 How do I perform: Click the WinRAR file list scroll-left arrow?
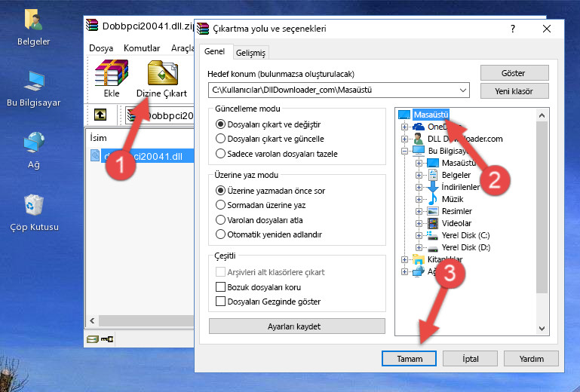[x=92, y=320]
